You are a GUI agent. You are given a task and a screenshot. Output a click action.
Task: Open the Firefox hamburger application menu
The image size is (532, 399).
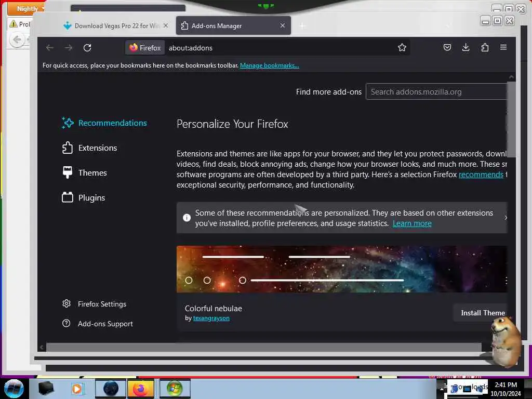click(503, 47)
